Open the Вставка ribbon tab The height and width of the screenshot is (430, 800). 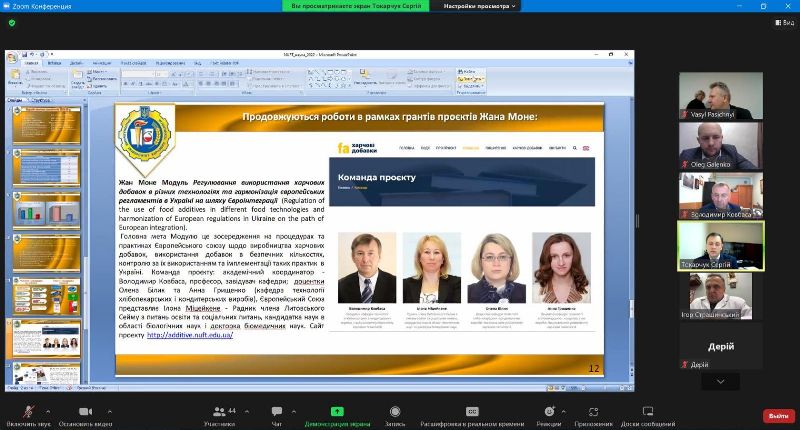(54, 63)
